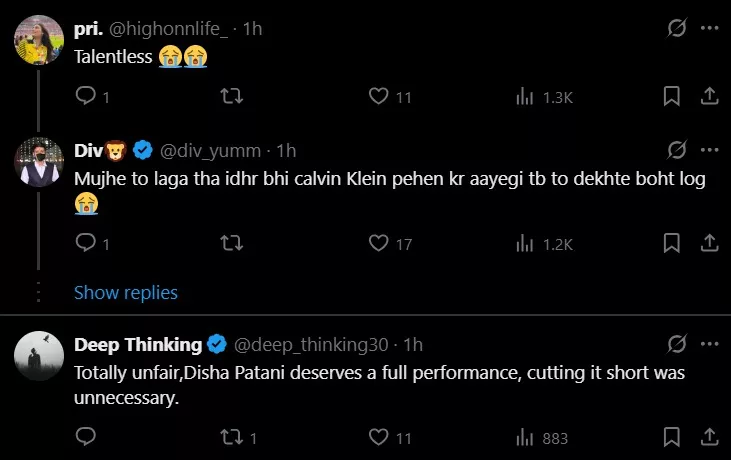Open more options menu on pri.'s tweet
The width and height of the screenshot is (731, 460).
point(709,29)
